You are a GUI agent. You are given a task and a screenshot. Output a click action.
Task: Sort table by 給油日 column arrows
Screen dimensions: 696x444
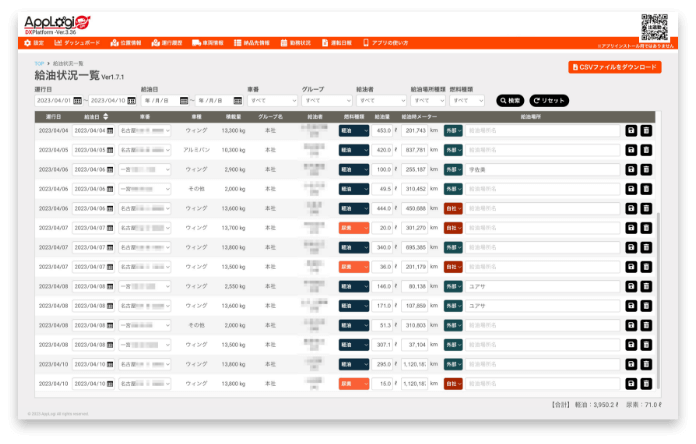pyautogui.click(x=106, y=117)
